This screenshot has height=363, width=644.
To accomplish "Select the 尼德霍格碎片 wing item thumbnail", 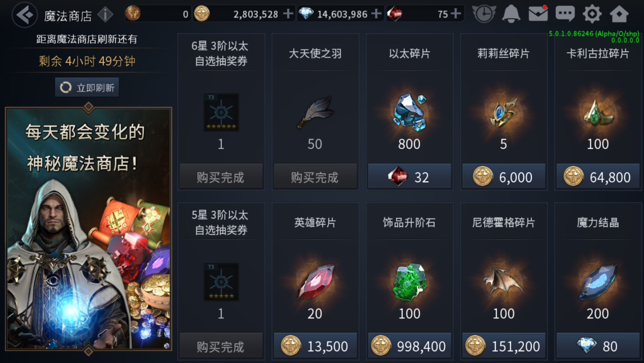I will 503,282.
